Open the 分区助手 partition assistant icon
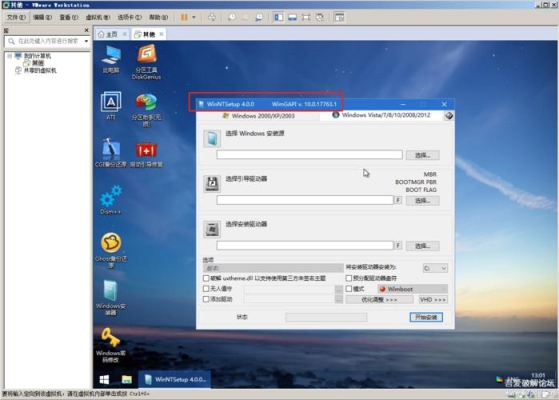Screen dimensions: 559x400 pyautogui.click(x=147, y=110)
